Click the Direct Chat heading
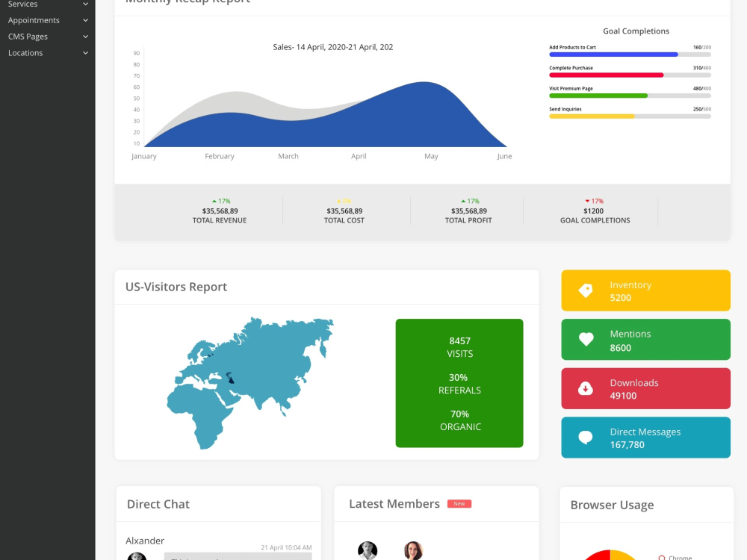Screen dimensions: 747x560 [x=158, y=504]
